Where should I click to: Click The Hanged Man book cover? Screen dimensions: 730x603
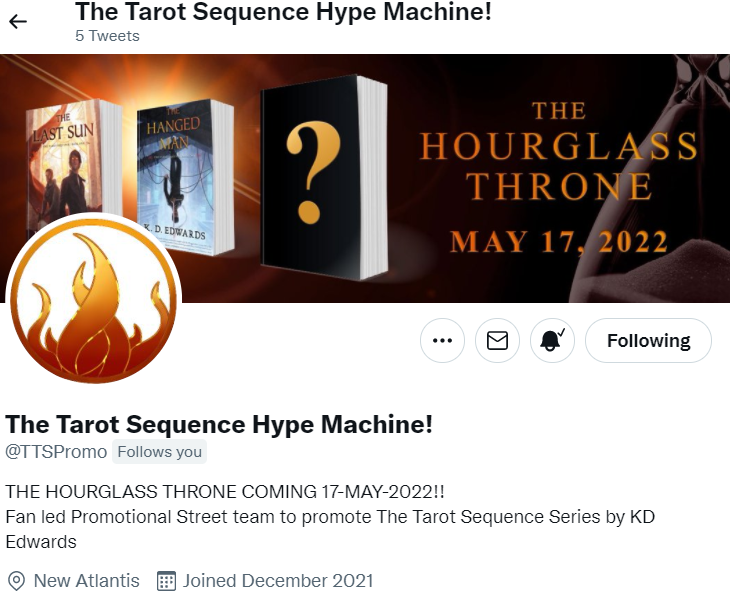pyautogui.click(x=185, y=176)
